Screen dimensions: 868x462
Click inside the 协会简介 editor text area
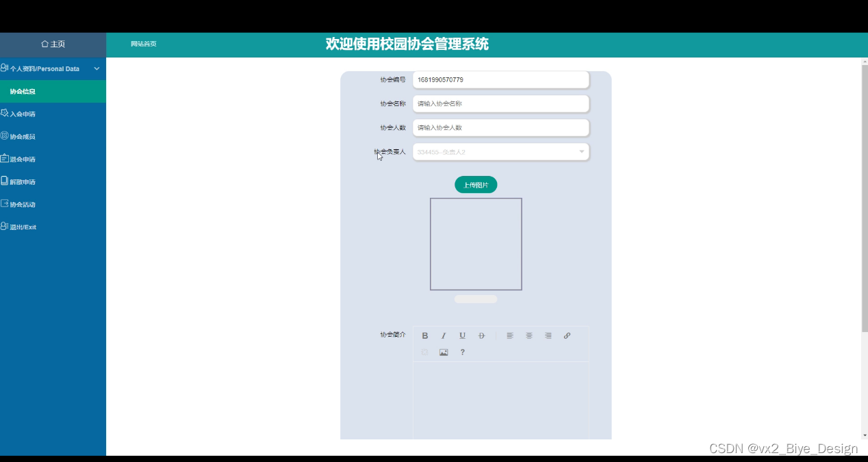point(501,400)
